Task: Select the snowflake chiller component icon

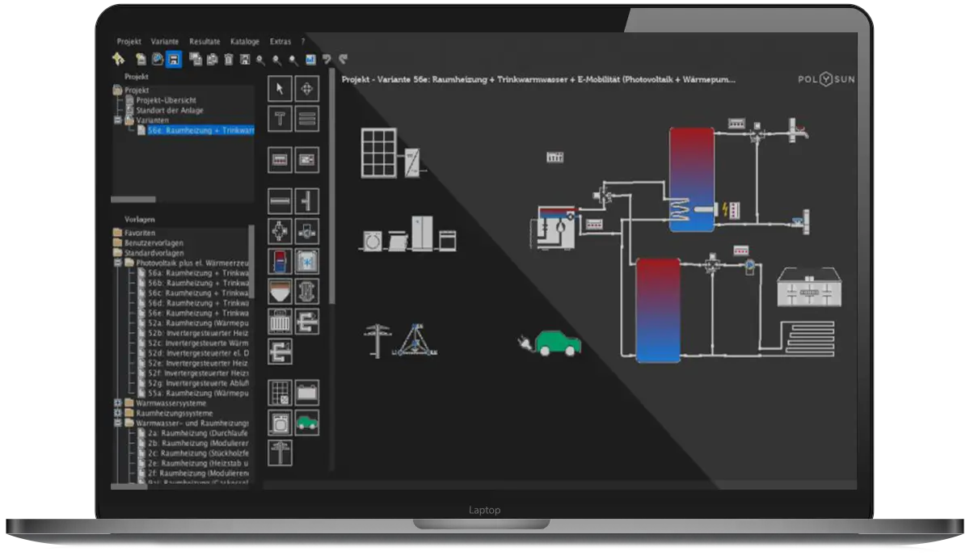Action: coord(307,261)
